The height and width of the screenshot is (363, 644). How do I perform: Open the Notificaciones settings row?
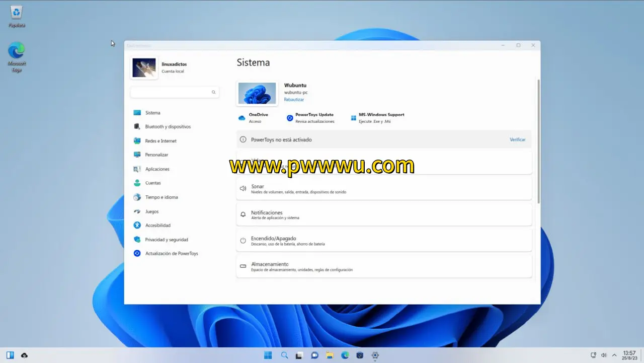(383, 215)
